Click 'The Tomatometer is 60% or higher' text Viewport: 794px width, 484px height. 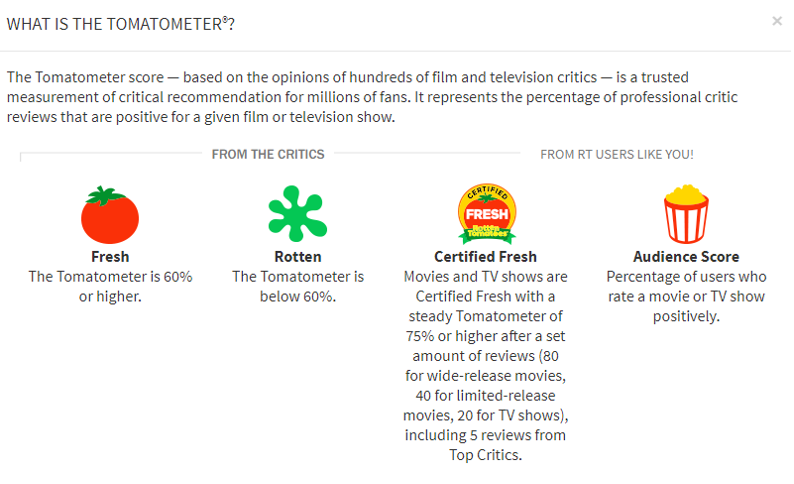[x=110, y=286]
